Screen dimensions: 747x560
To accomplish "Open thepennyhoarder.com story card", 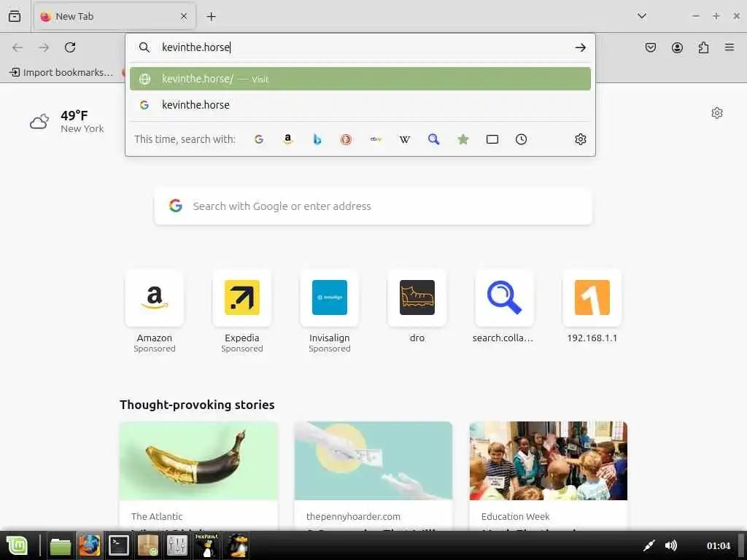I will pos(373,475).
